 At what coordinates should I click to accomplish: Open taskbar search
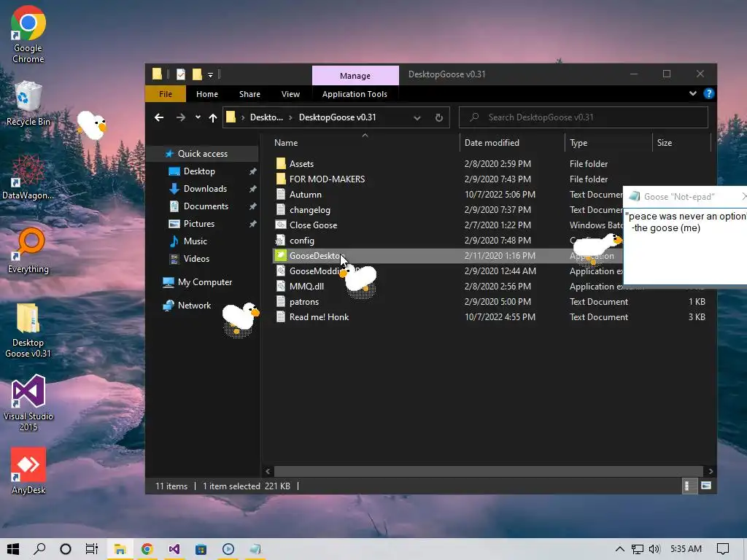(39, 549)
